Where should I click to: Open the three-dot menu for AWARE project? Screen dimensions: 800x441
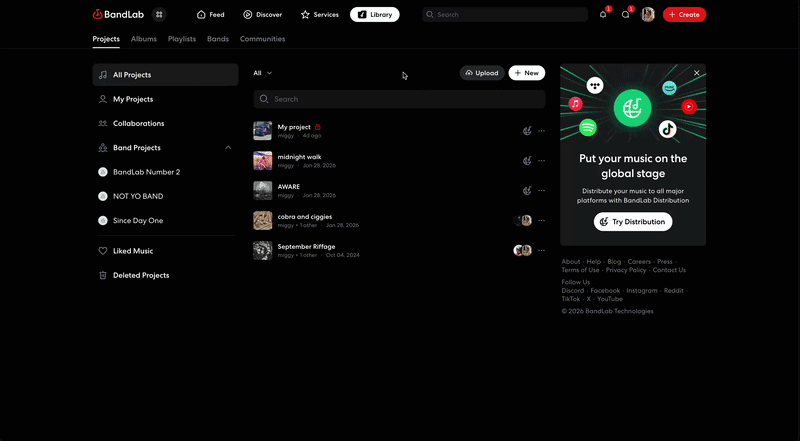coord(542,190)
